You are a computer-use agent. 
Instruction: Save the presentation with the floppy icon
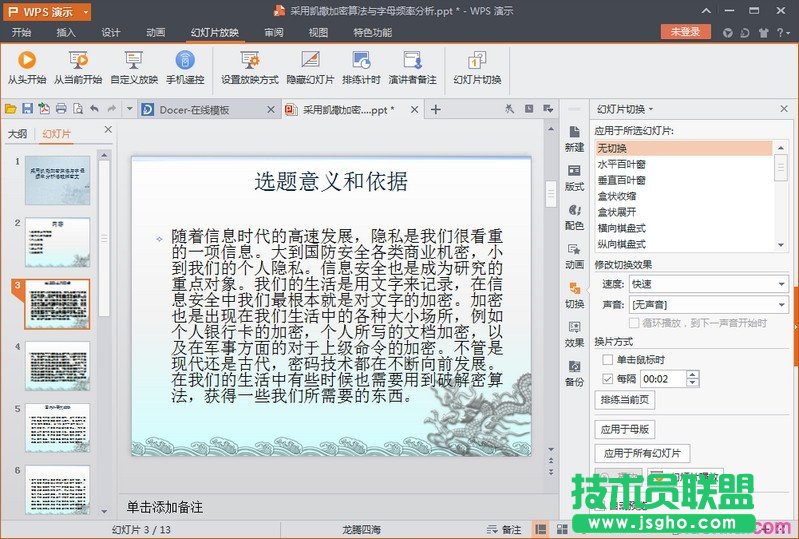click(x=28, y=109)
